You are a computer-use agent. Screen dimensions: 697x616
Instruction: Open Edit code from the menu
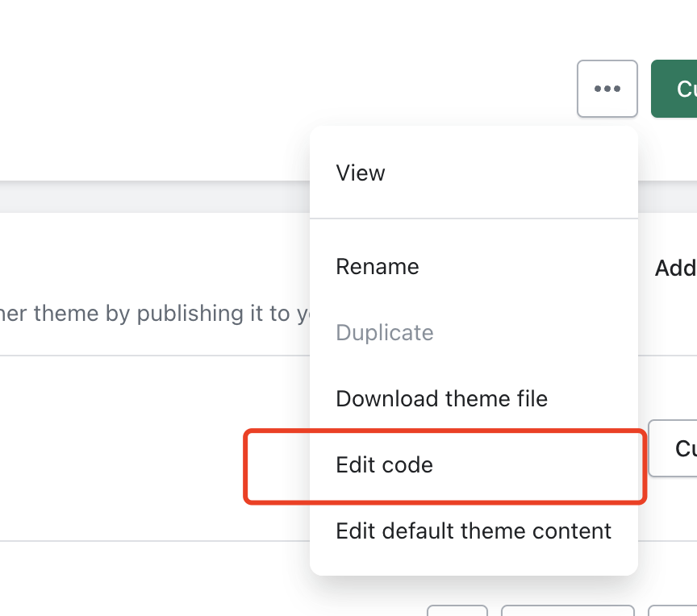[x=385, y=464]
